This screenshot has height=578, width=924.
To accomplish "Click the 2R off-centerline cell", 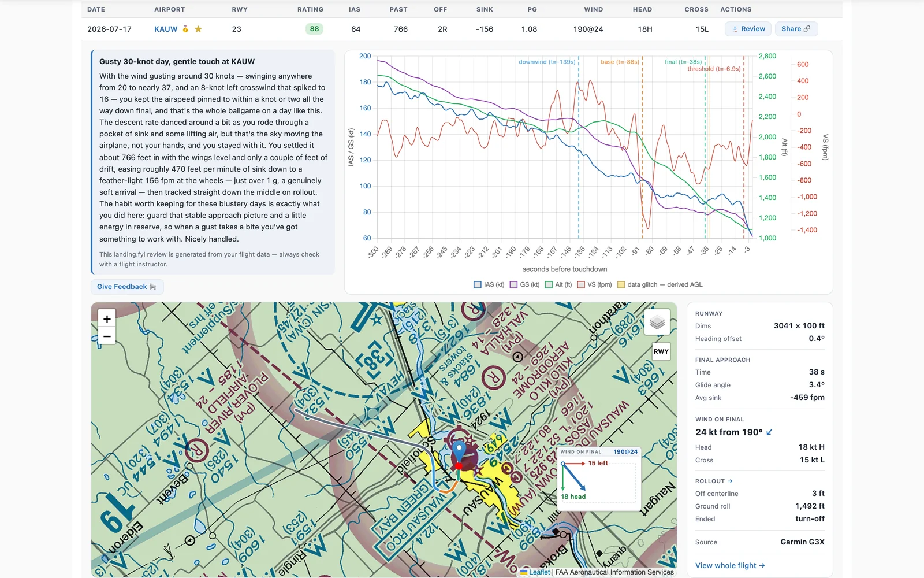I will [x=442, y=29].
